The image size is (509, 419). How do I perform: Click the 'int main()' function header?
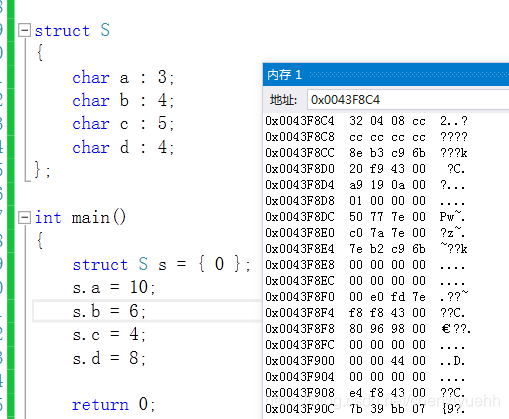point(80,218)
